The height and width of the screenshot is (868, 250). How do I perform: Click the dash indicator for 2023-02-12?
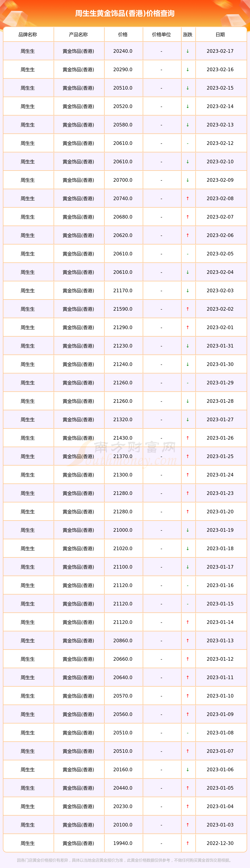(x=187, y=144)
